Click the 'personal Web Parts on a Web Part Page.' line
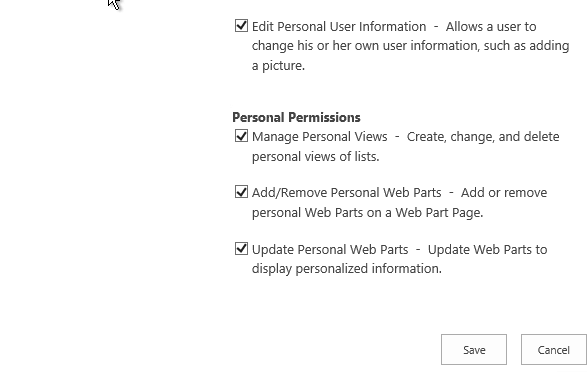Screen dimensions: 587x374 [367, 213]
